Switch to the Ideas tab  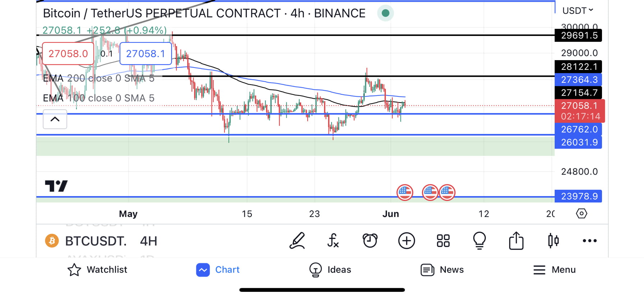click(330, 270)
